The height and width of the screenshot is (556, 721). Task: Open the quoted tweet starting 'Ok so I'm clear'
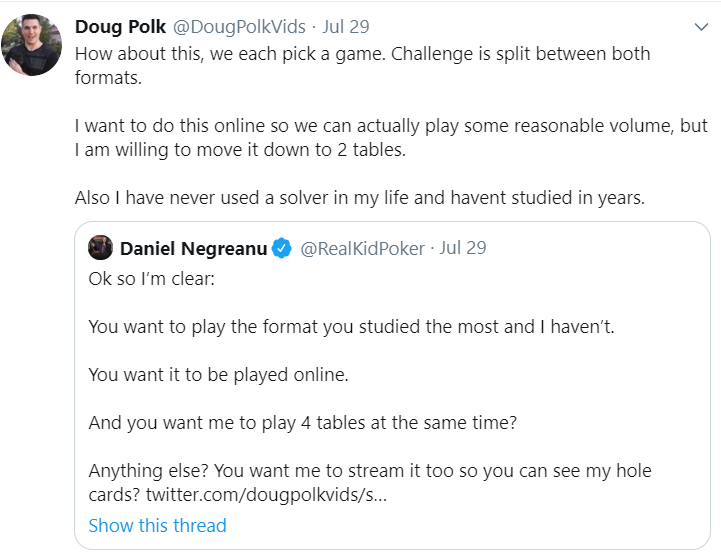[x=392, y=385]
